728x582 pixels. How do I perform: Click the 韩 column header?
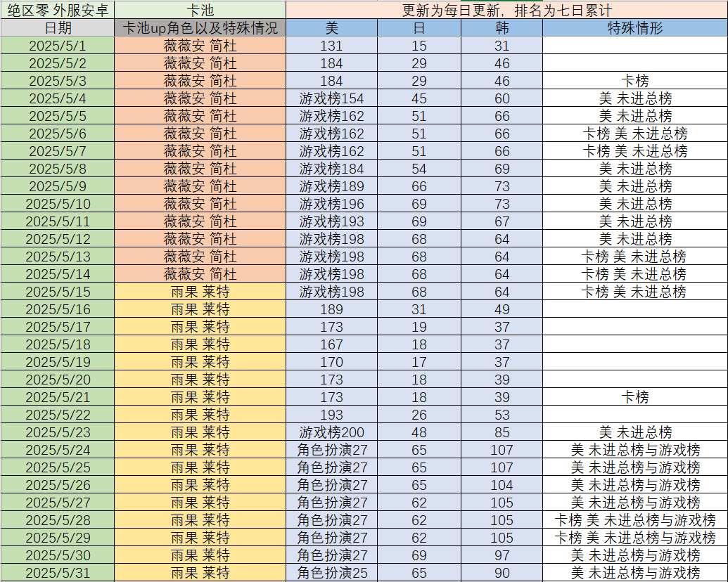pyautogui.click(x=502, y=28)
